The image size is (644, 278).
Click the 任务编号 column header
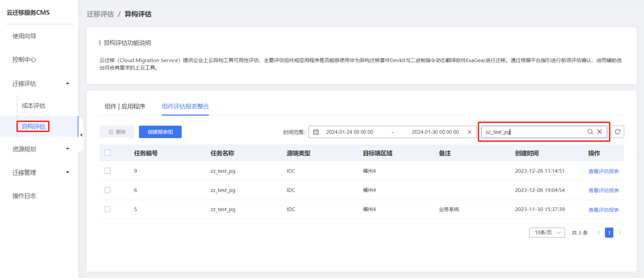pos(146,153)
